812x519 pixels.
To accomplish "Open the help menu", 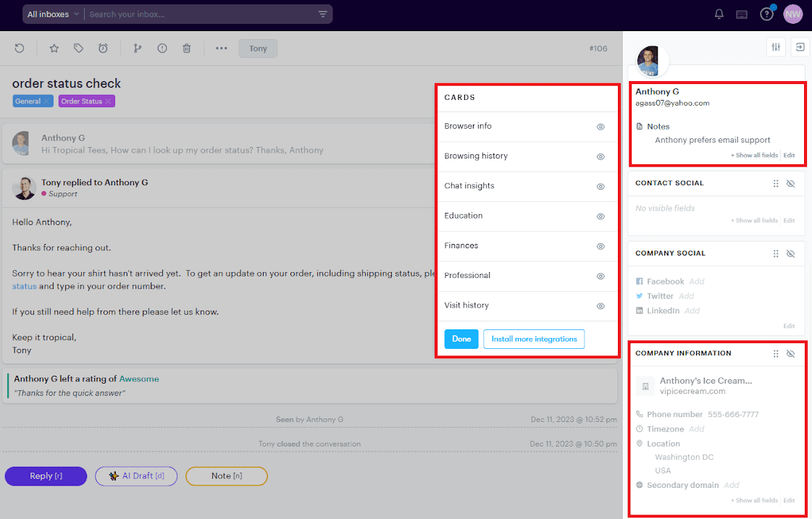I will tap(766, 13).
